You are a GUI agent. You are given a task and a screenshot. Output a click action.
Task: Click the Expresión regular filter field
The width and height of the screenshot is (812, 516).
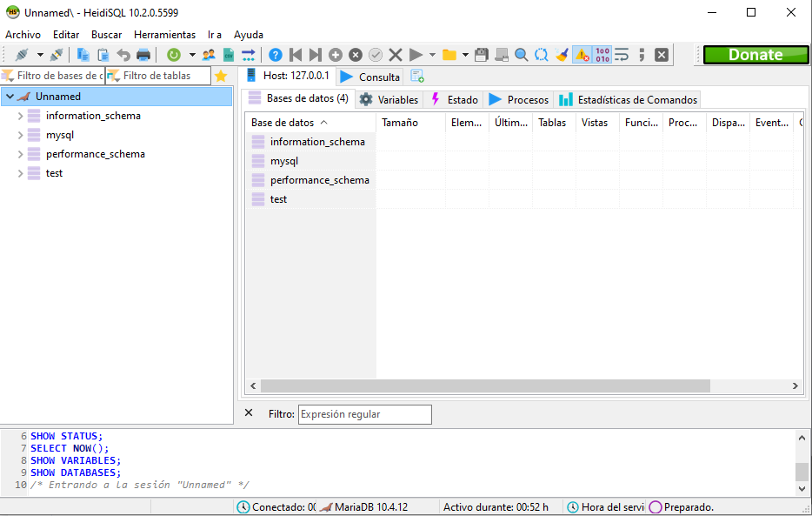pos(364,414)
